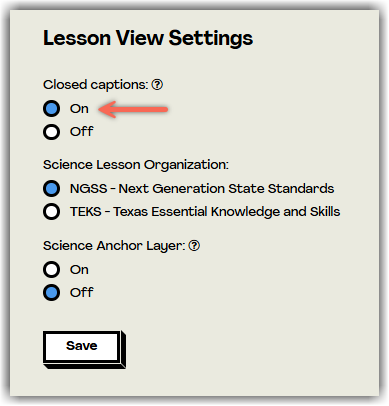Click 'TEKS - Texas Essential Knowledge and Skills' label

click(205, 212)
